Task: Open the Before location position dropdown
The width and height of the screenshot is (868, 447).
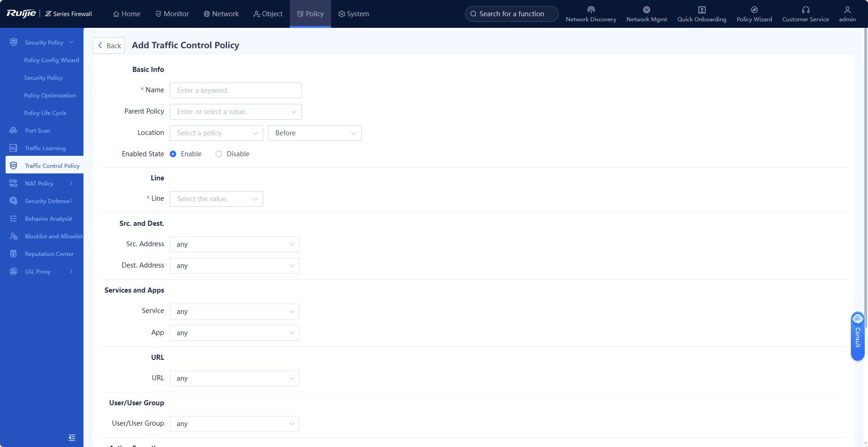Action: (x=314, y=133)
